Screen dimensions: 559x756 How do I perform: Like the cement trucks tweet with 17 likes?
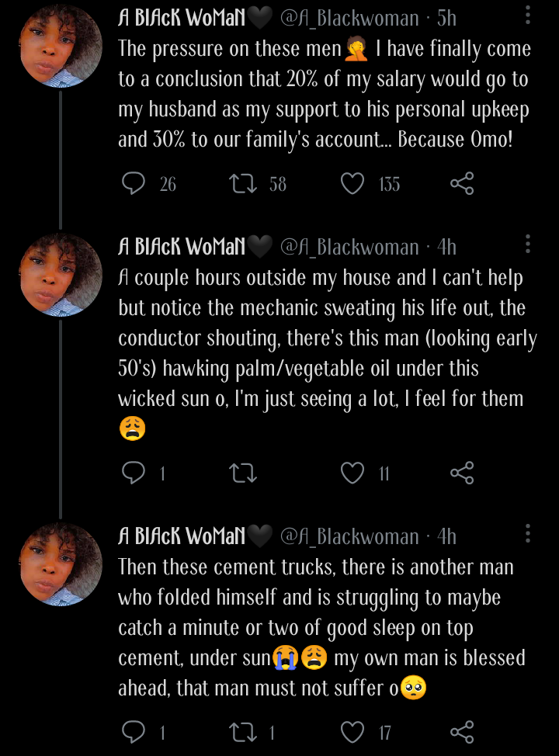[x=352, y=731]
